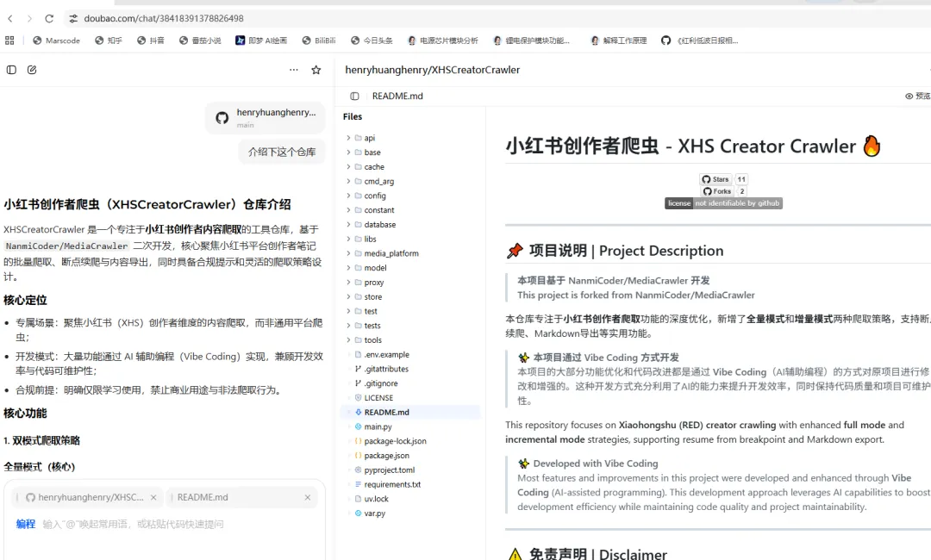Click the browser address bar URL
Image resolution: width=931 pixels, height=560 pixels.
[x=164, y=18]
